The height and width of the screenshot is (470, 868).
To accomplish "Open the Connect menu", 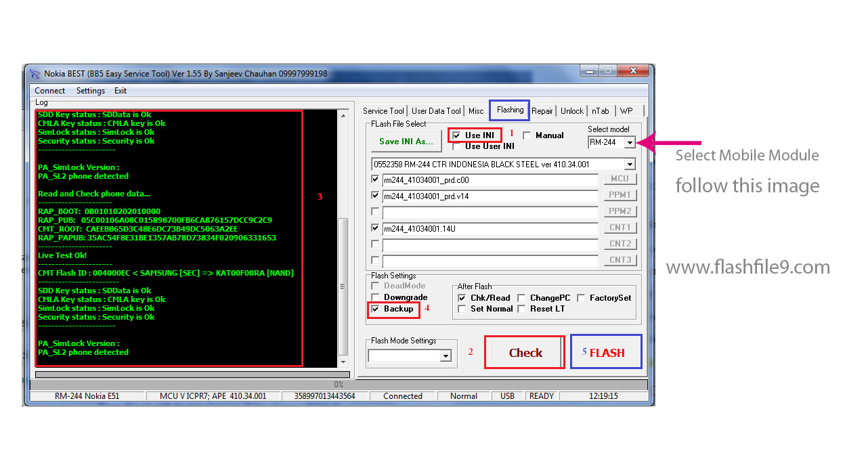I will tap(50, 91).
